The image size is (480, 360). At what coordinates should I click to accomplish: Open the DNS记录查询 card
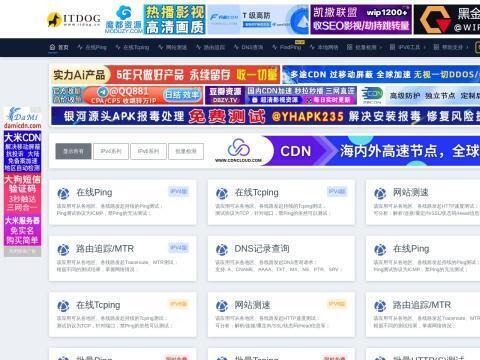[x=281, y=258]
